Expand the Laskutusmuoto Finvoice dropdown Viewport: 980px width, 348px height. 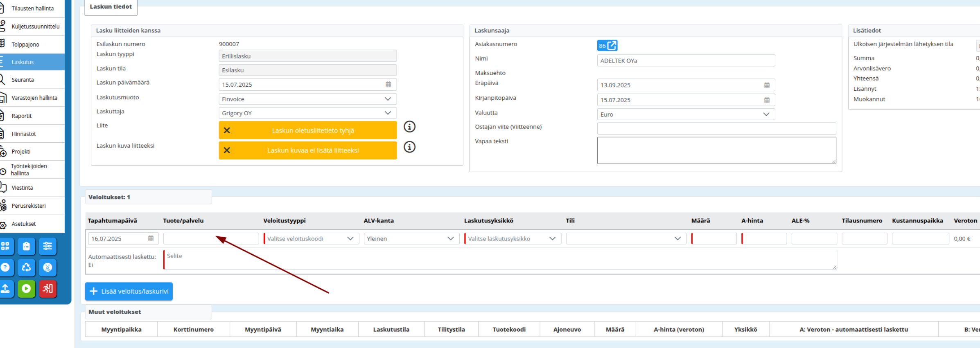(x=307, y=99)
